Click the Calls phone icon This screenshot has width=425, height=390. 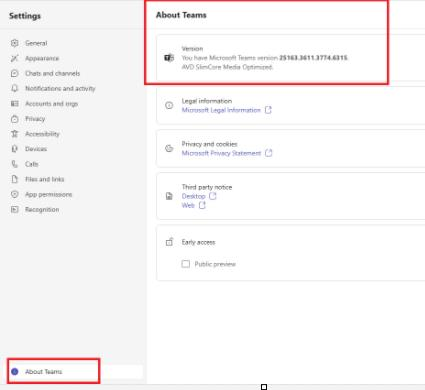pos(15,164)
